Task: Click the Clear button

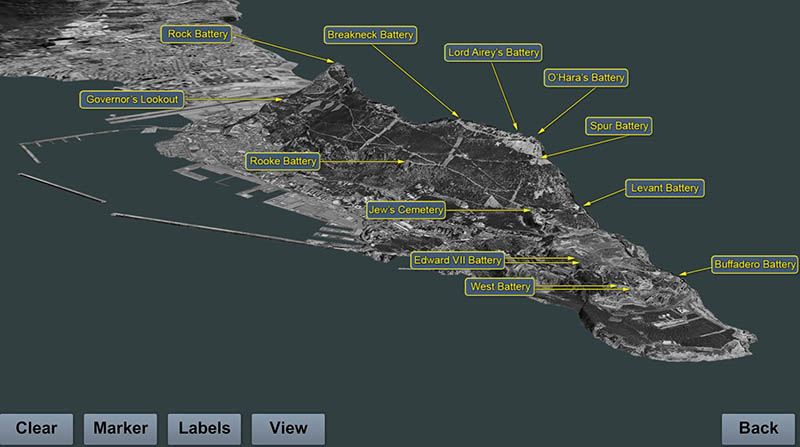Action: click(x=36, y=429)
